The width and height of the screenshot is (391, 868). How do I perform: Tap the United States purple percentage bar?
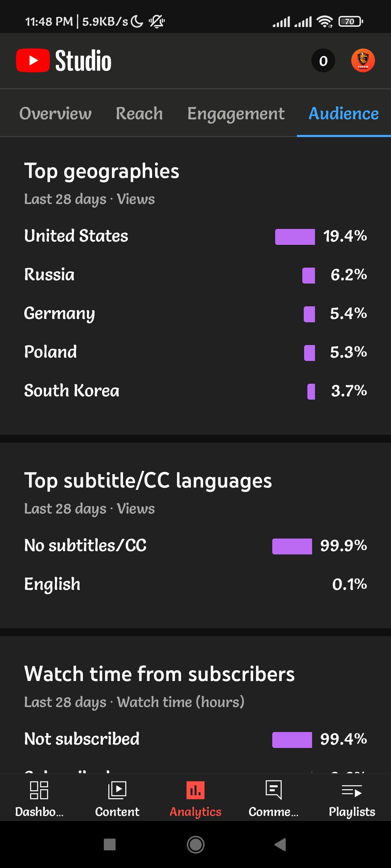tap(295, 237)
